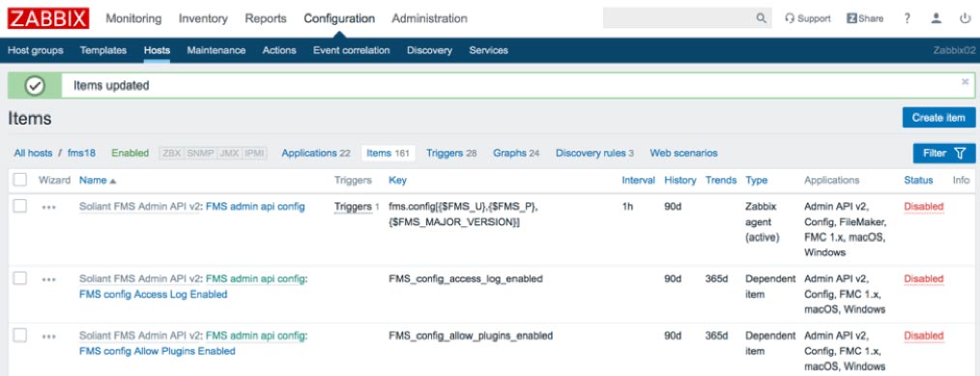Open wizard dots menu for Allow Plugins Enabled
Viewport: 980px width, 376px height.
tap(48, 336)
